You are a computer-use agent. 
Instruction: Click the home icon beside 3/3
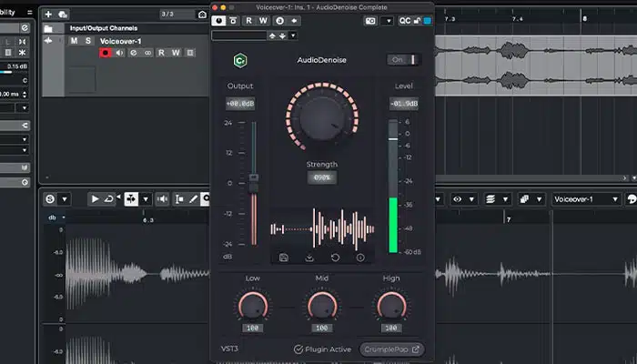click(x=202, y=15)
